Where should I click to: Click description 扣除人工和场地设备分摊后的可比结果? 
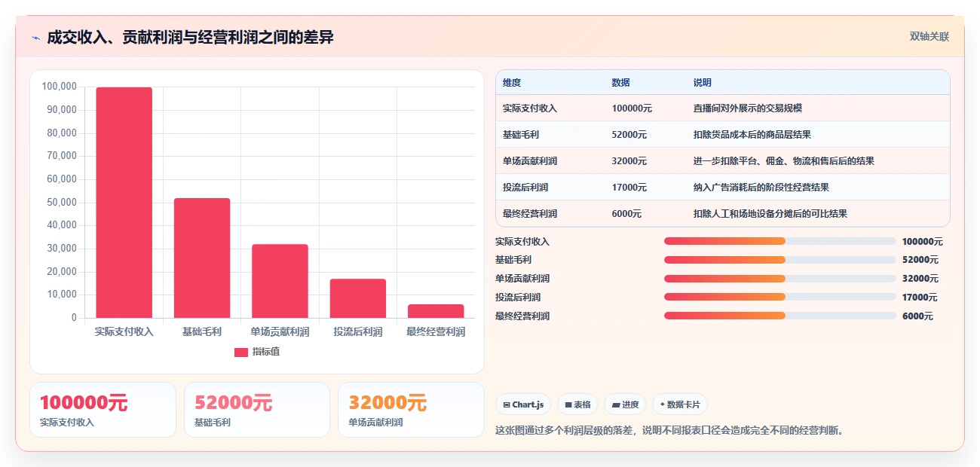tap(770, 214)
